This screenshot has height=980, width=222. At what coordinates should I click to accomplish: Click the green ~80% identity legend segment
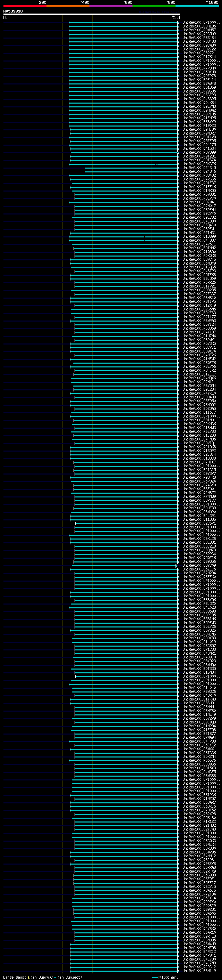(154, 7)
